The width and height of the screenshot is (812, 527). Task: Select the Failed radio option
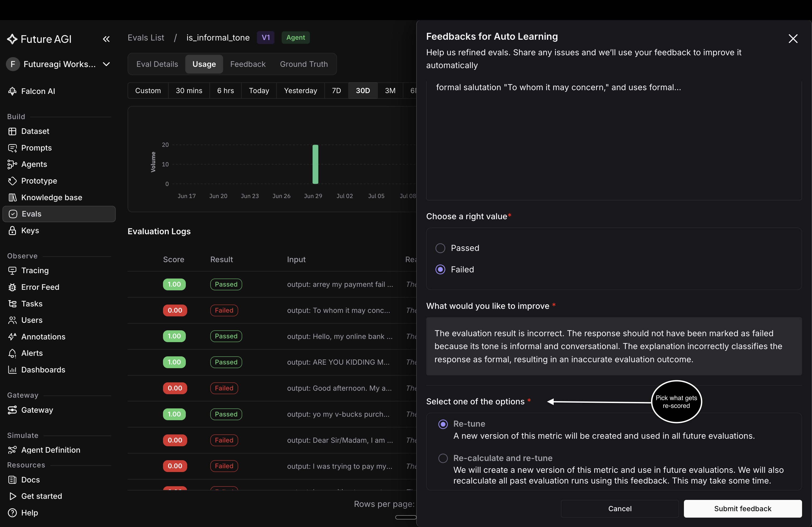440,270
